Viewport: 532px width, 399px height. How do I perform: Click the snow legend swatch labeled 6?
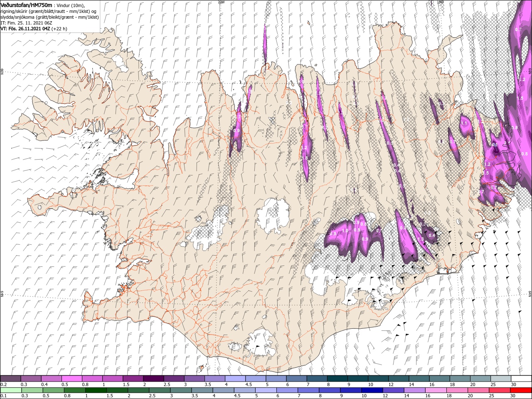click(296, 379)
